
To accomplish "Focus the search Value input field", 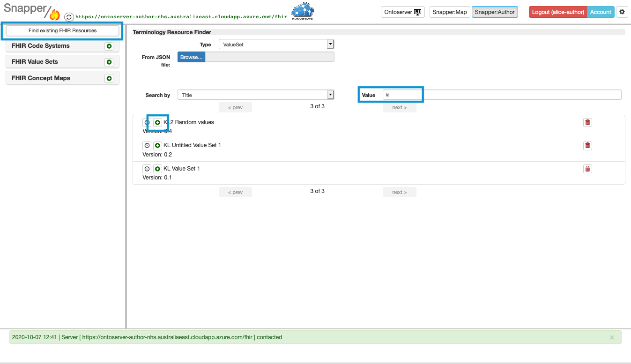I will coord(502,95).
